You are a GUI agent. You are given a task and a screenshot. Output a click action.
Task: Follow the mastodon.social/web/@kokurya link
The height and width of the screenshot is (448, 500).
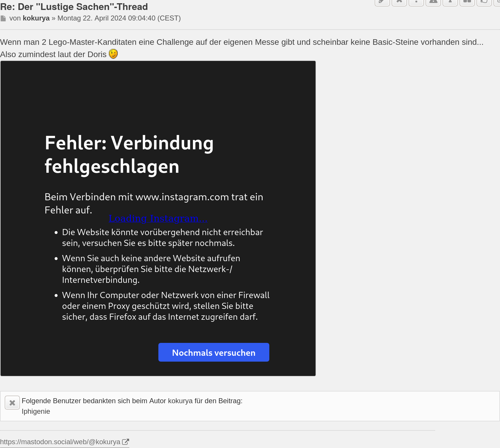[x=60, y=442]
